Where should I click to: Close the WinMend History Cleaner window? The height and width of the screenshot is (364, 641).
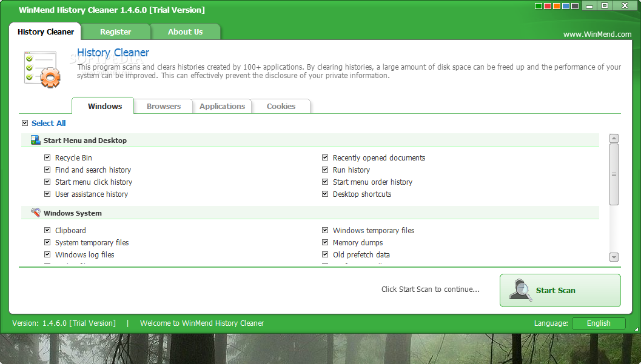625,5
